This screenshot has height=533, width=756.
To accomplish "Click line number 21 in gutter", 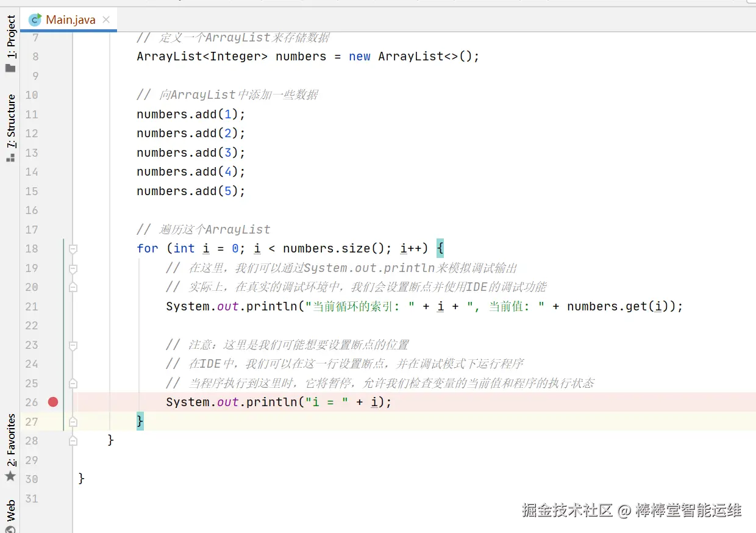I will pos(32,306).
